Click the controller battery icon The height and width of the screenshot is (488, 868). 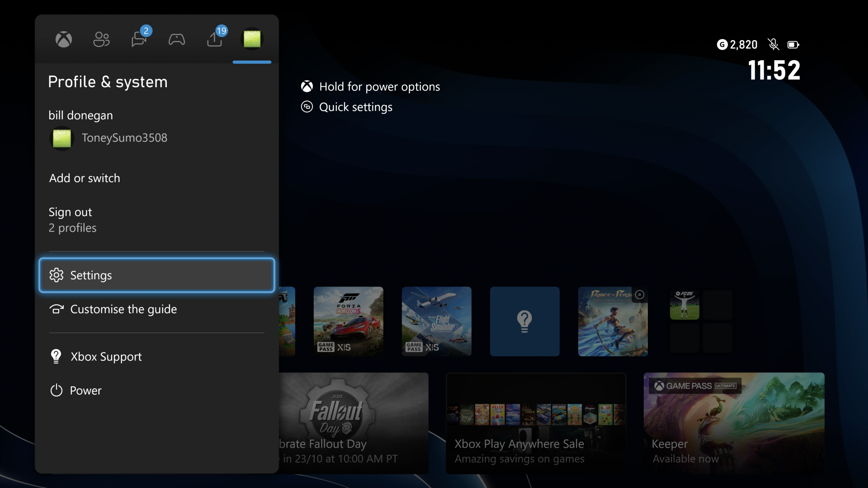click(793, 45)
